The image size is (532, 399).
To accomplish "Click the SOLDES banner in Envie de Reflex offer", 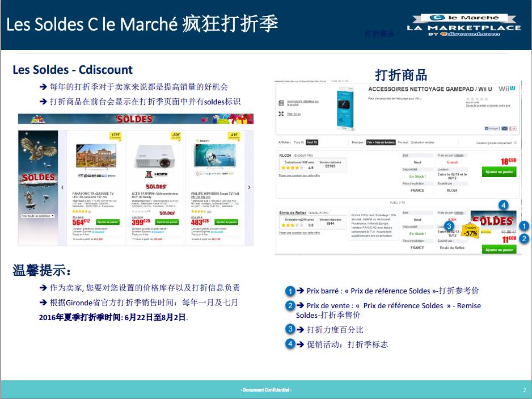I will pyautogui.click(x=493, y=220).
